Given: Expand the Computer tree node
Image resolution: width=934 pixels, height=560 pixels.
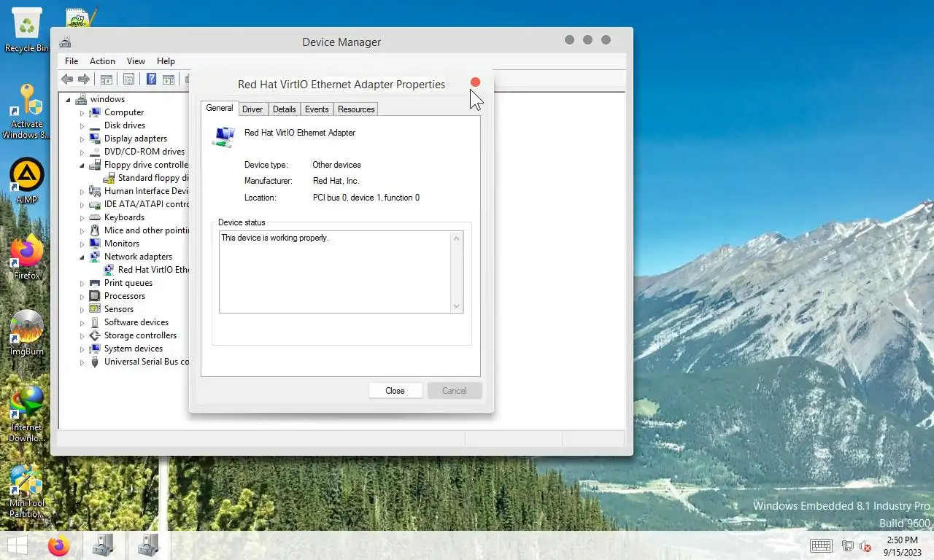Looking at the screenshot, I should point(82,113).
